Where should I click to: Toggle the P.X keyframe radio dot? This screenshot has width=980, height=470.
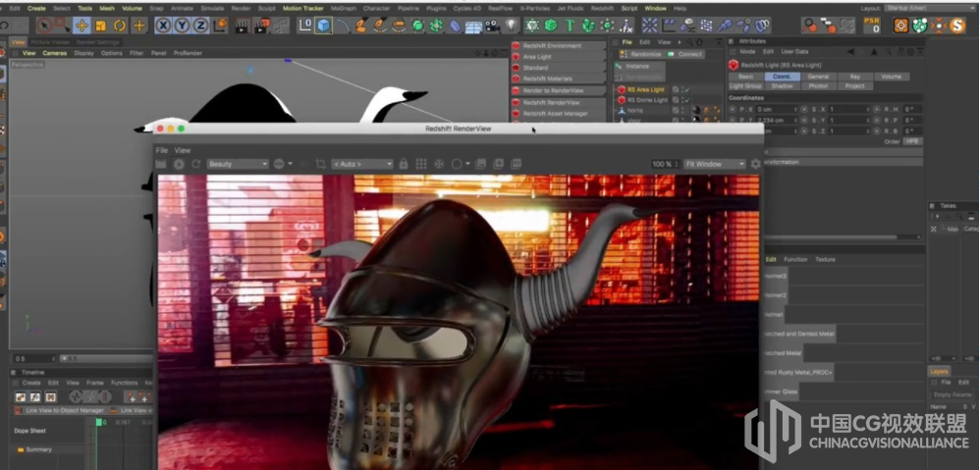click(732, 109)
